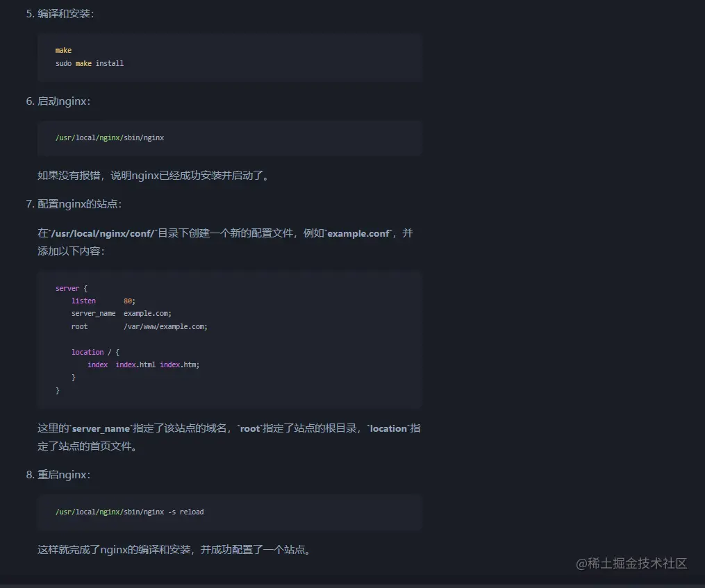
Task: Click the heading "6. 启动nginx:"
Action: (x=58, y=101)
